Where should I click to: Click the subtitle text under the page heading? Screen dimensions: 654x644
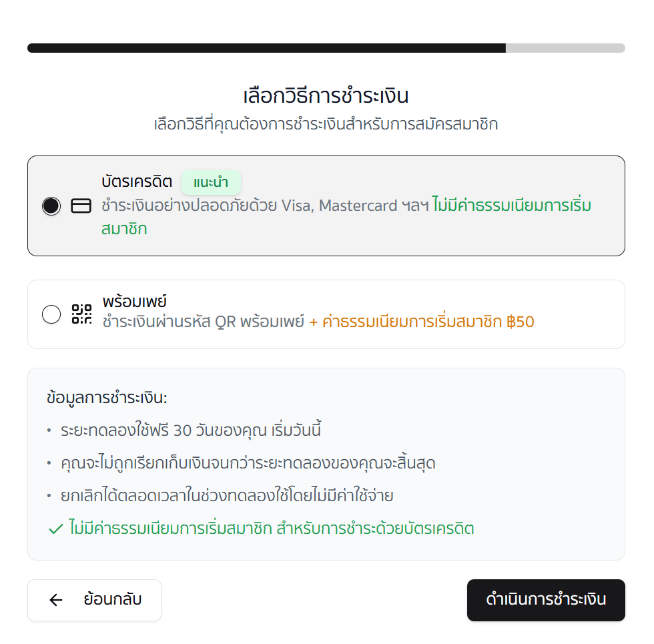(x=327, y=124)
